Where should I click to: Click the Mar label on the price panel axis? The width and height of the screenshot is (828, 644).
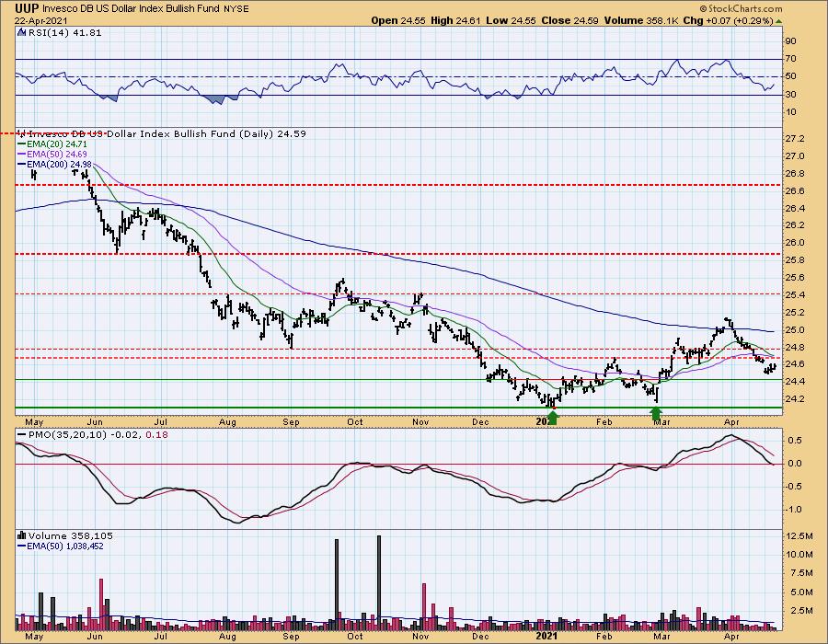[661, 422]
